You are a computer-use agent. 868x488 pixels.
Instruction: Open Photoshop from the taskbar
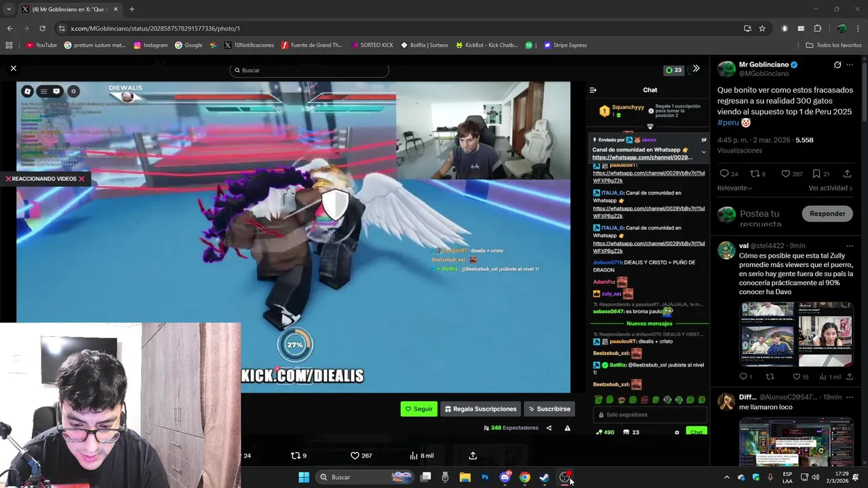point(485,477)
